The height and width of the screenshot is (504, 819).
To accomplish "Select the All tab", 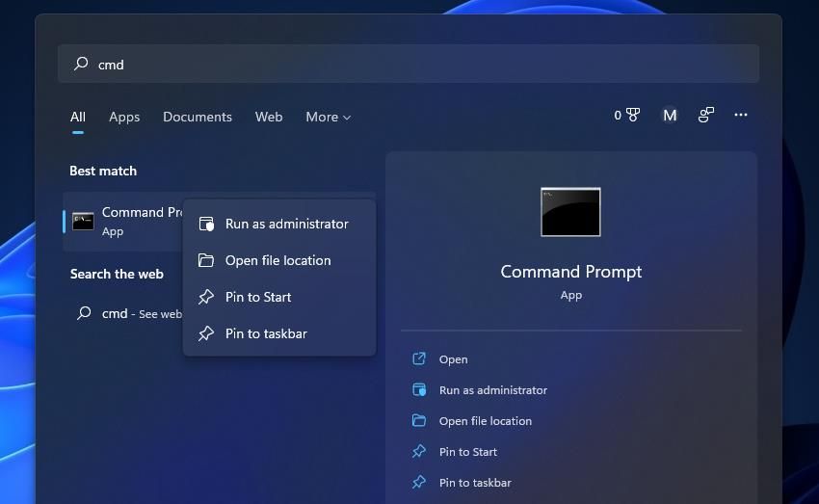I will point(78,117).
